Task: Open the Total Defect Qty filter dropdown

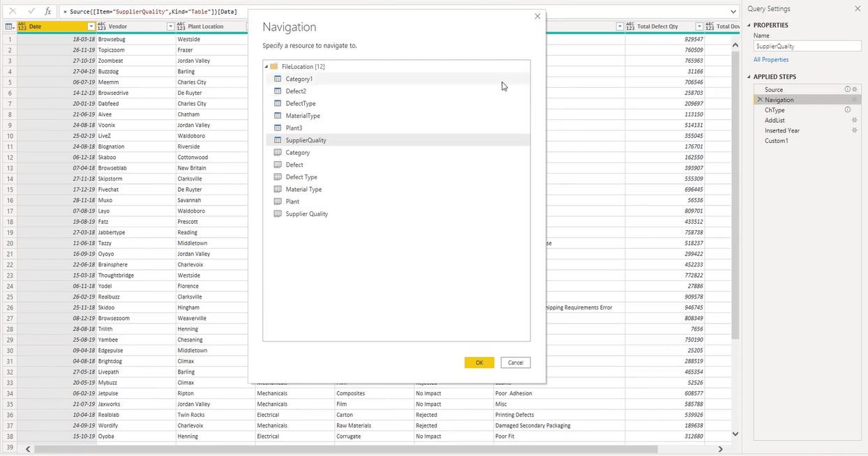Action: tap(700, 26)
